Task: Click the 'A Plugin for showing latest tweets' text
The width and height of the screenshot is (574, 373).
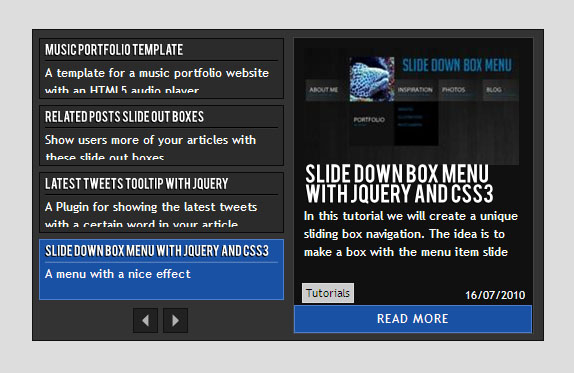Action: tap(151, 215)
